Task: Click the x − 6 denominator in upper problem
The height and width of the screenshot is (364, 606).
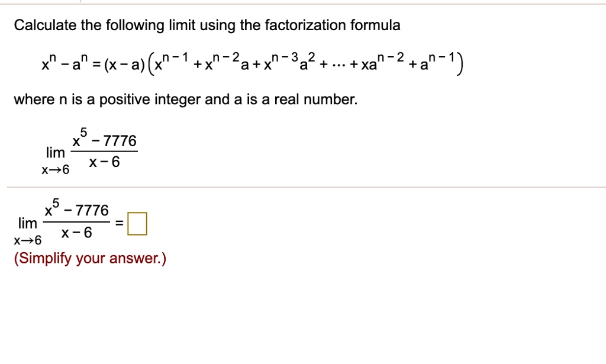Action: pyautogui.click(x=105, y=162)
